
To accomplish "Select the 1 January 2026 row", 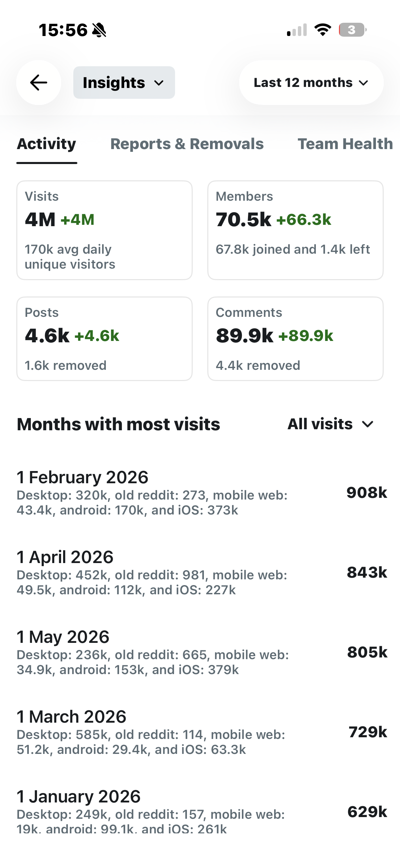I will click(x=202, y=812).
